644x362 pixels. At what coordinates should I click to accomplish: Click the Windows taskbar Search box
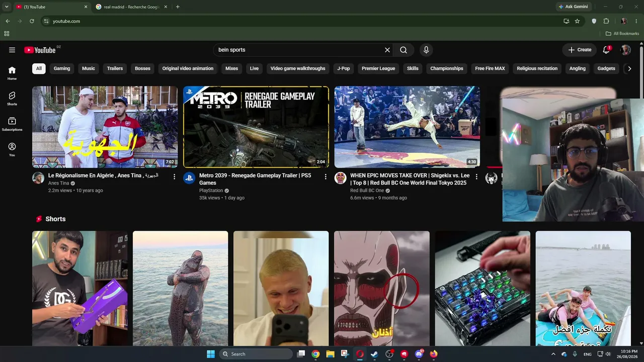(256, 354)
